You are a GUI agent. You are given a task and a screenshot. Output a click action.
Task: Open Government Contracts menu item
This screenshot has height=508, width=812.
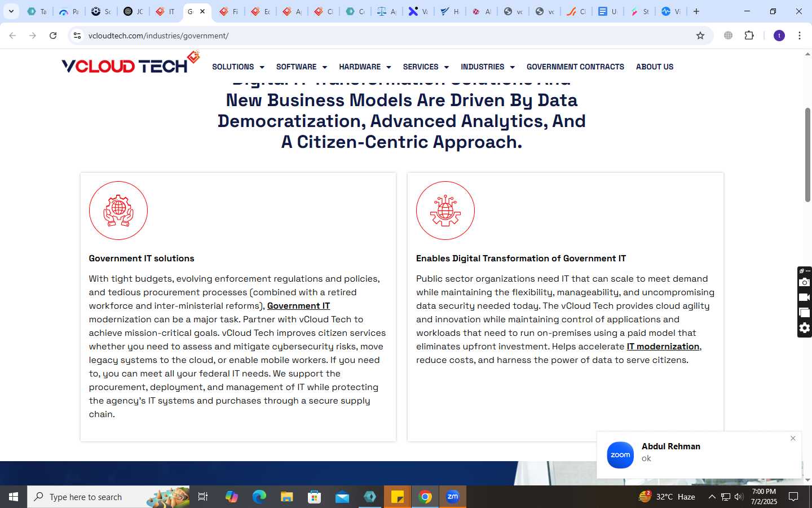click(x=575, y=67)
